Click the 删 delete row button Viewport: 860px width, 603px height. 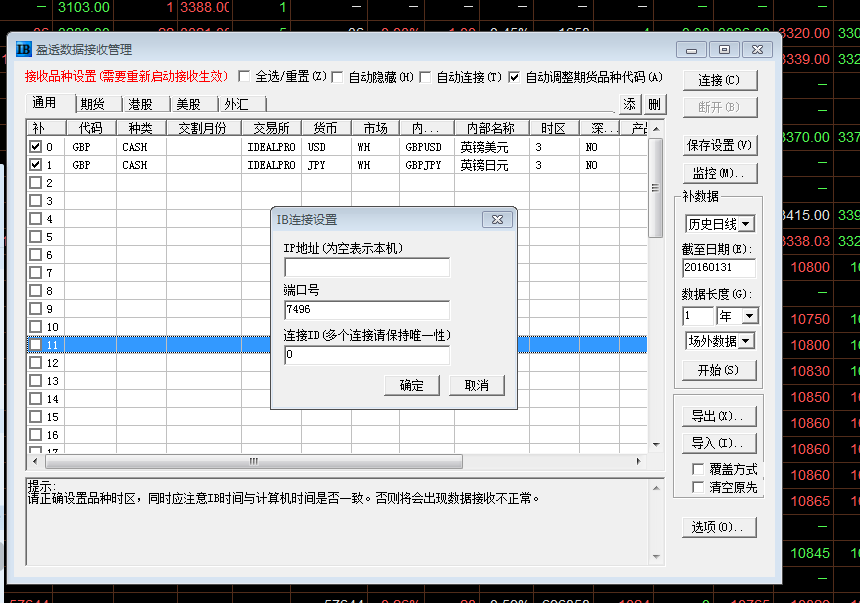pos(653,104)
